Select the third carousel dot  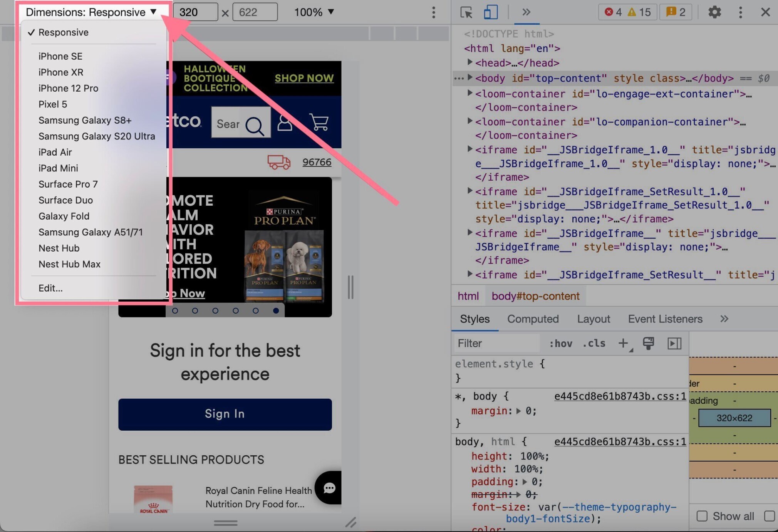pos(215,310)
